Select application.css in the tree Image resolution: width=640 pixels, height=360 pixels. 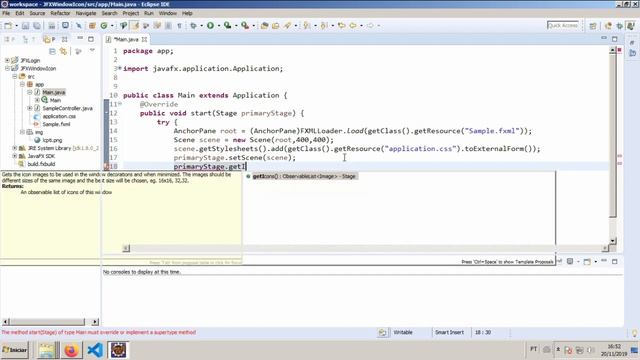pyautogui.click(x=59, y=116)
